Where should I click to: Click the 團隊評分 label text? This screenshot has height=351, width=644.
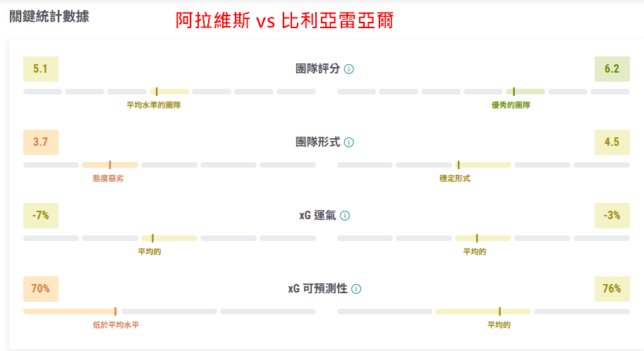click(x=317, y=69)
